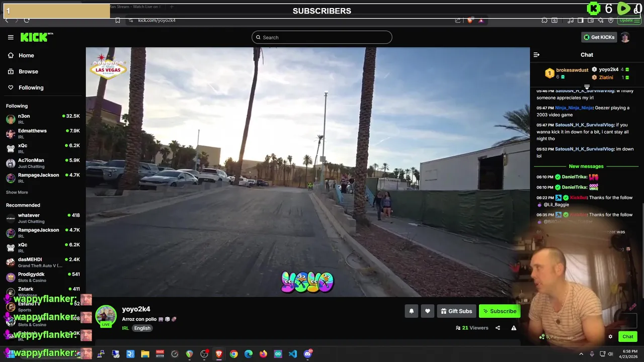The width and height of the screenshot is (644, 362).
Task: Open n3on's channel in Following list
Action: [43, 119]
